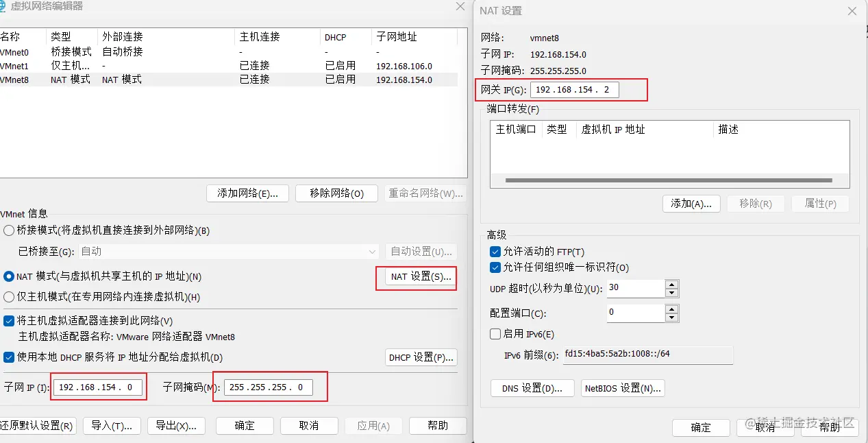Close the NAT 设置 dialog
This screenshot has width=868, height=443.
[852, 11]
